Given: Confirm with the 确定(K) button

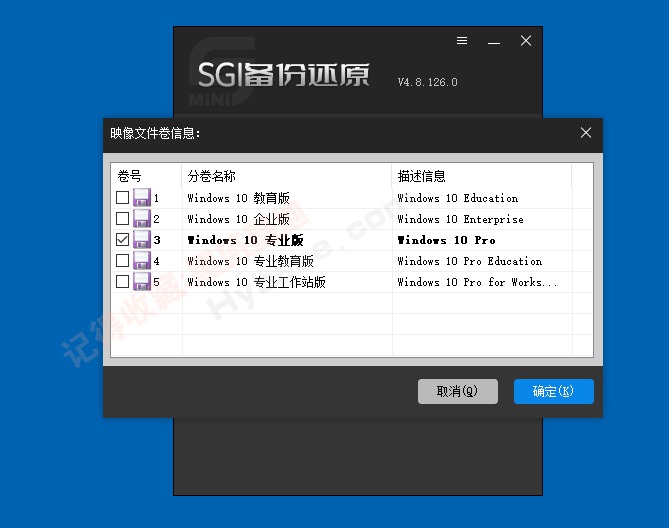Looking at the screenshot, I should point(554,391).
